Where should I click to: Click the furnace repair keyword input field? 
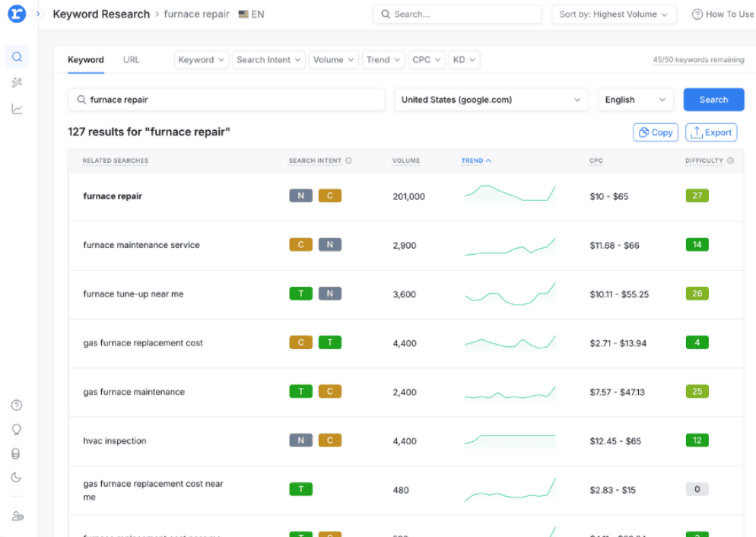(227, 100)
